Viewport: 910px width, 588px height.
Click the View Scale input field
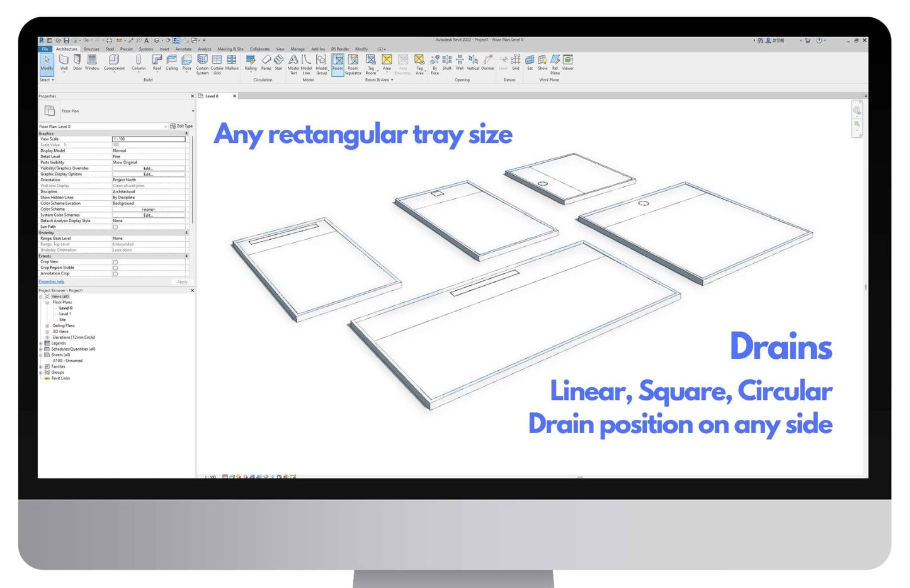click(x=149, y=139)
